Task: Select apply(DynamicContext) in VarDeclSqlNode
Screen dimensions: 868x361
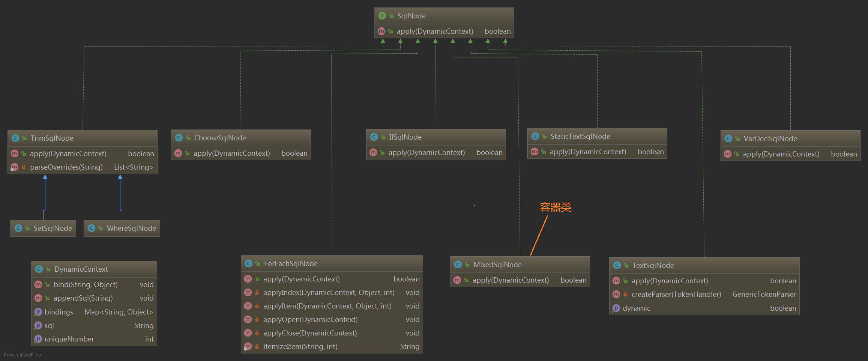Action: [781, 154]
